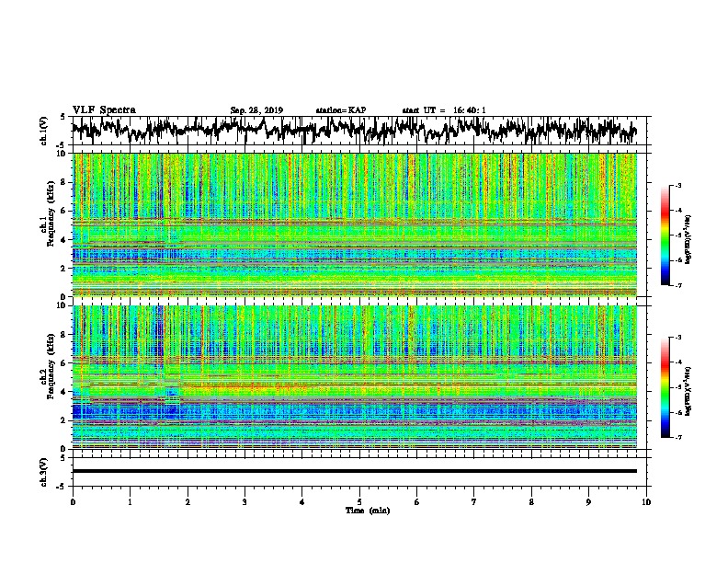Click time axis tick label '6'
This screenshot has height=563, width=728.
[x=417, y=502]
